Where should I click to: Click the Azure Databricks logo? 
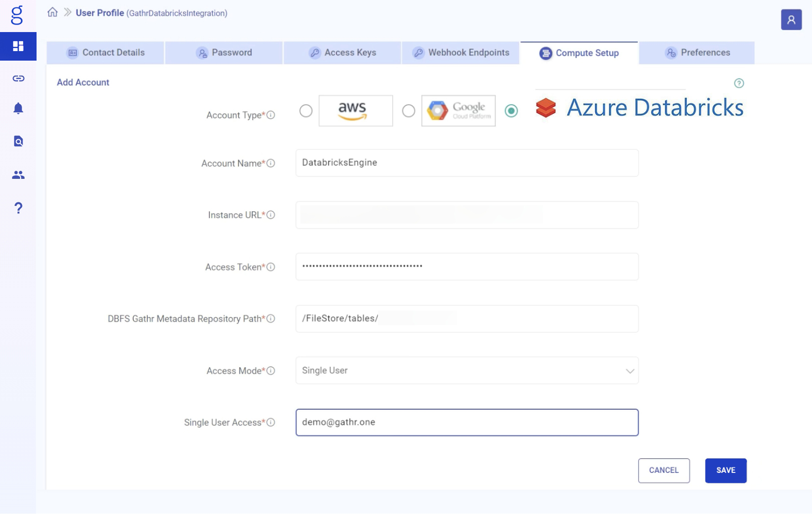click(x=639, y=108)
